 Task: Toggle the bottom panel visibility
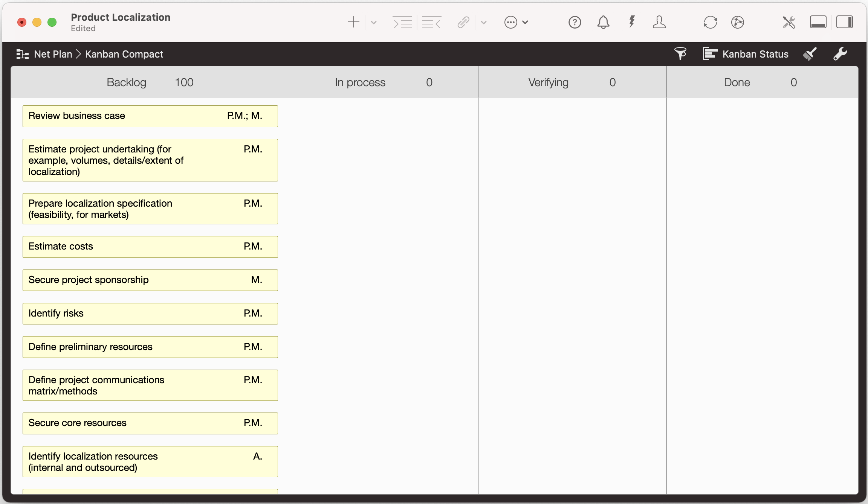click(818, 22)
